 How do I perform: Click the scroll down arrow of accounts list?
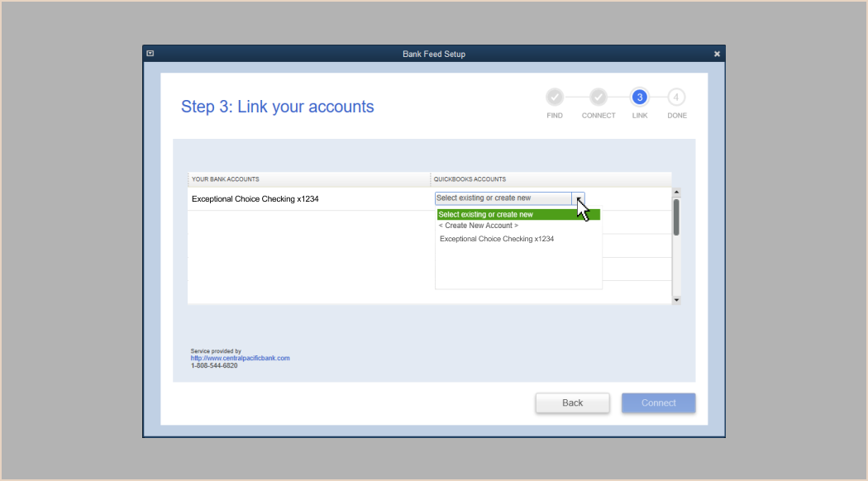(x=676, y=300)
